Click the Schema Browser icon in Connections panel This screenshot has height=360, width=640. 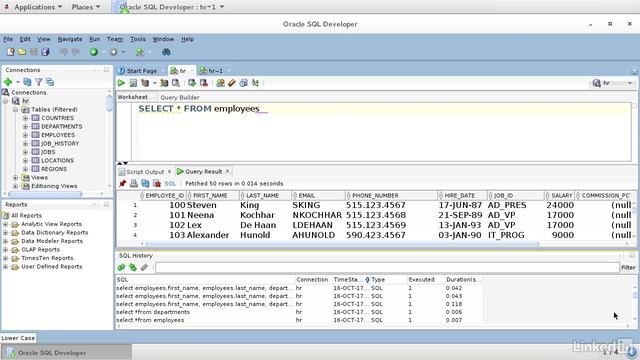click(50, 82)
